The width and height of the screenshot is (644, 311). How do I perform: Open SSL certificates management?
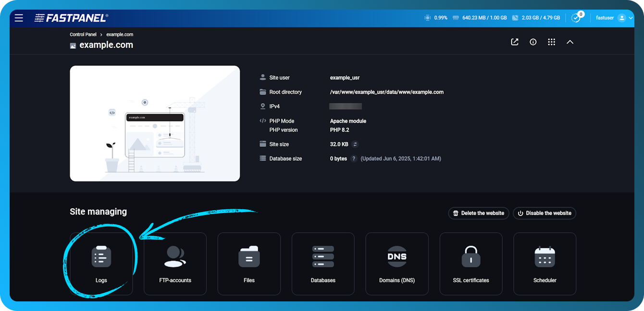tap(471, 263)
